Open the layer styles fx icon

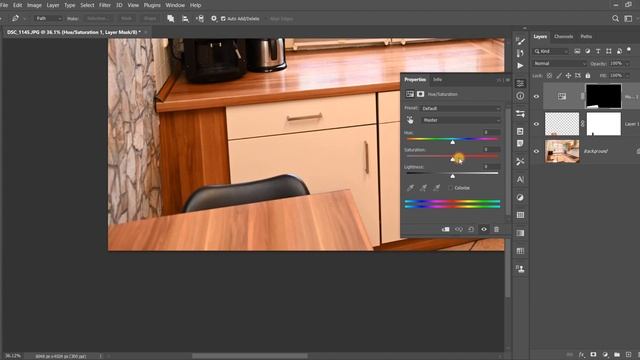tap(581, 355)
